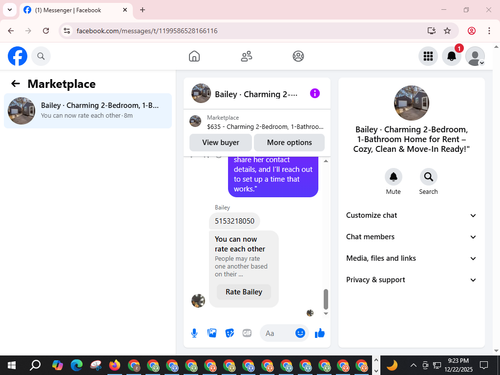Expand Customize chat section

pyautogui.click(x=411, y=215)
